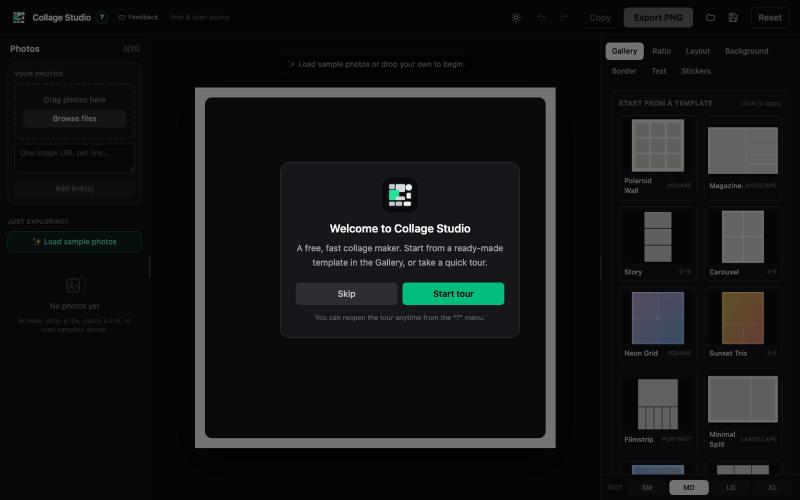Click the 'YOUR PHOTOS' label
The image size is (800, 500).
[39, 74]
